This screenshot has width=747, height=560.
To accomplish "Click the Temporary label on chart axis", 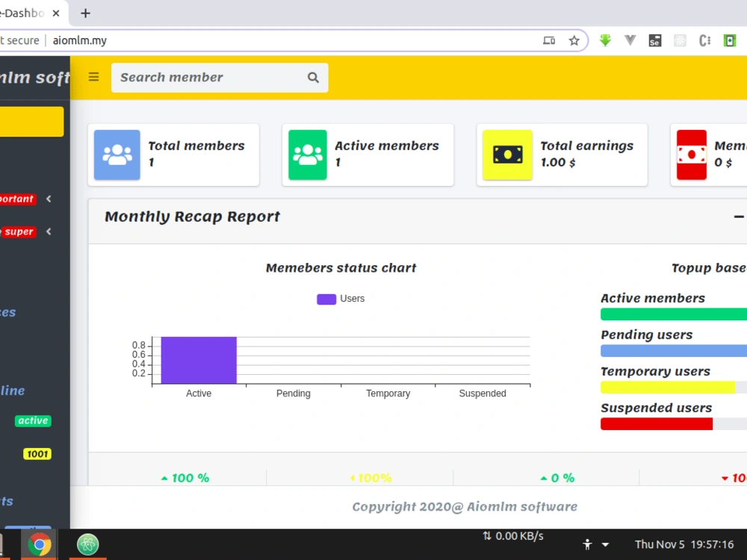I will coord(388,393).
